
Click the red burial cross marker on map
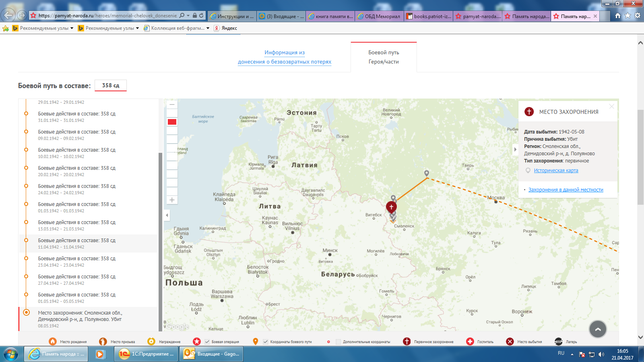[x=391, y=207]
